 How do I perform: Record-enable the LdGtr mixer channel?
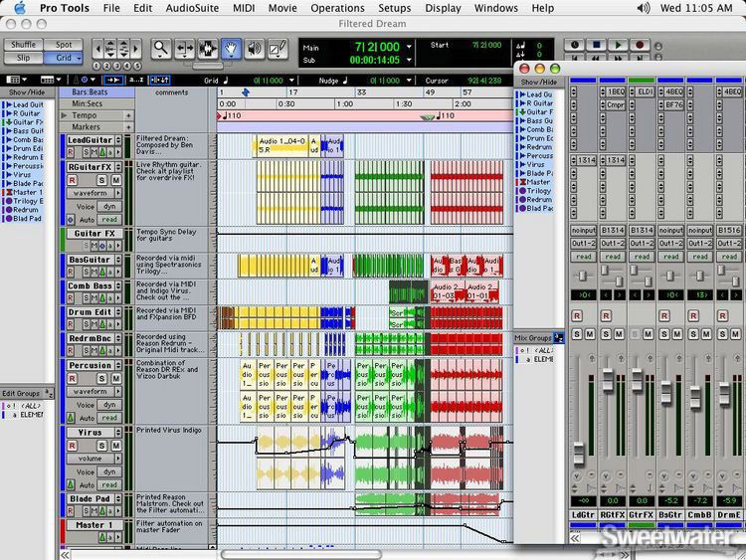pos(577,316)
